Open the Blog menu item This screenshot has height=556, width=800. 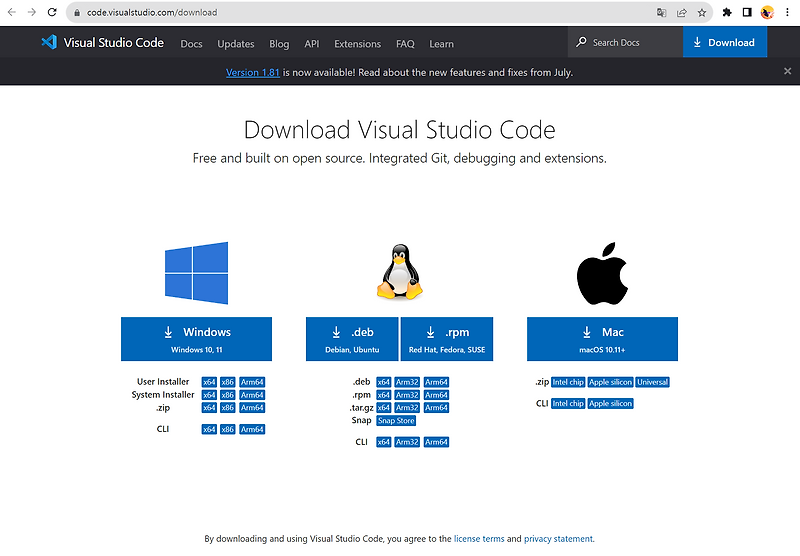[279, 44]
